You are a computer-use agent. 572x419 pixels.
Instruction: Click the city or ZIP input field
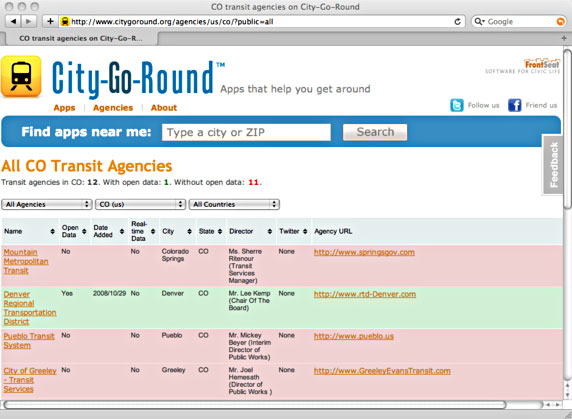coord(246,132)
